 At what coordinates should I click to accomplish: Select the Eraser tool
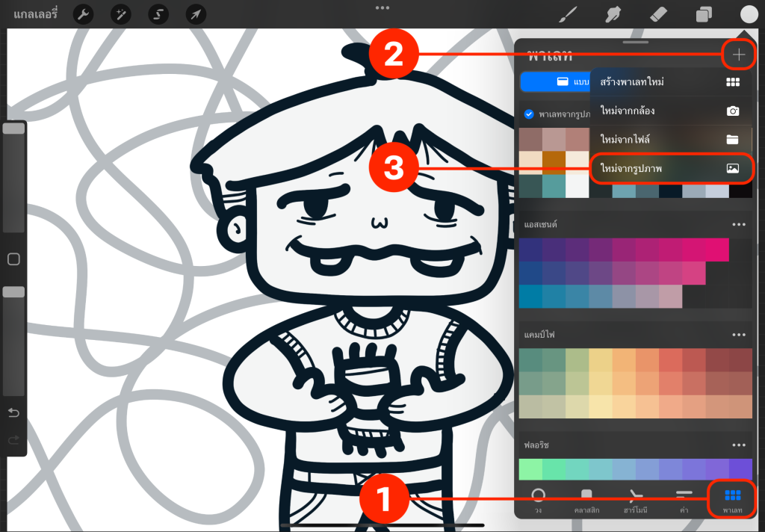[x=658, y=14]
